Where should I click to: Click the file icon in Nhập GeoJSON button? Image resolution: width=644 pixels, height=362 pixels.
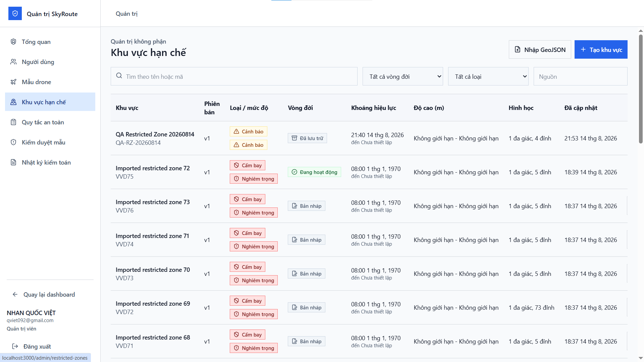tap(518, 50)
